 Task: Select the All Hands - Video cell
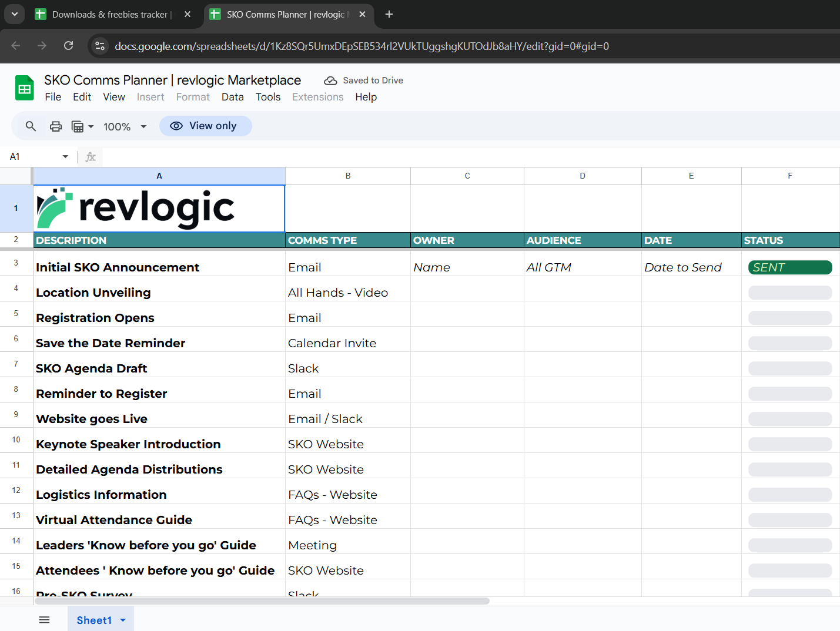click(348, 288)
